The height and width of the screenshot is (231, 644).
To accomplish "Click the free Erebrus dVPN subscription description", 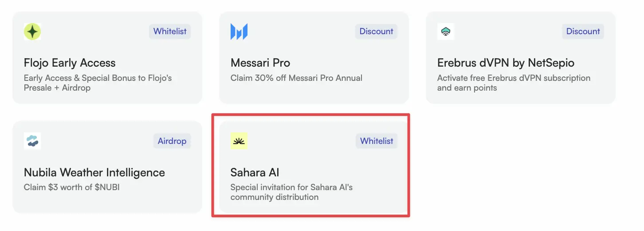I will point(514,83).
